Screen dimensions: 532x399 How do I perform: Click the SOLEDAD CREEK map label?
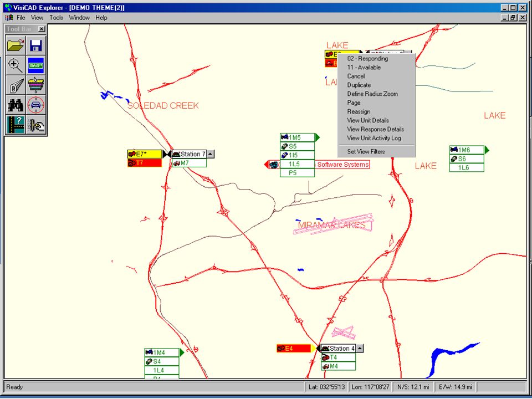pos(163,105)
